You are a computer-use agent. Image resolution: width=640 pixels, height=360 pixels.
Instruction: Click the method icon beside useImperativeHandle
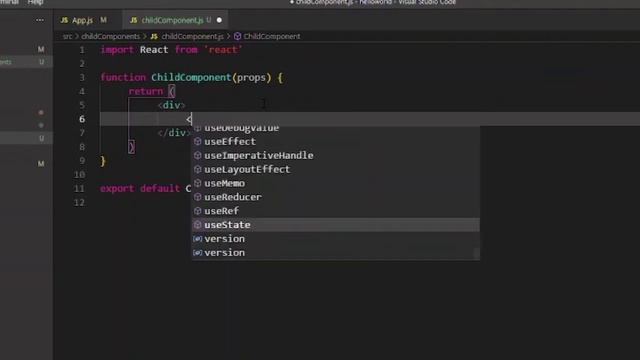198,156
